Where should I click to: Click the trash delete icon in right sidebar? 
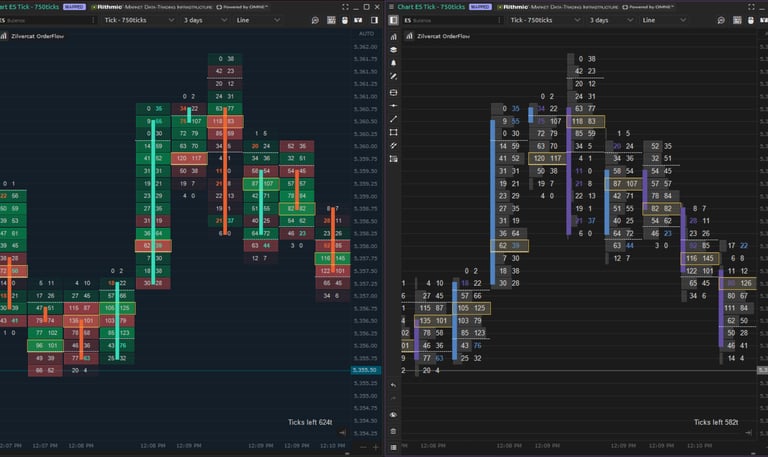click(x=393, y=431)
